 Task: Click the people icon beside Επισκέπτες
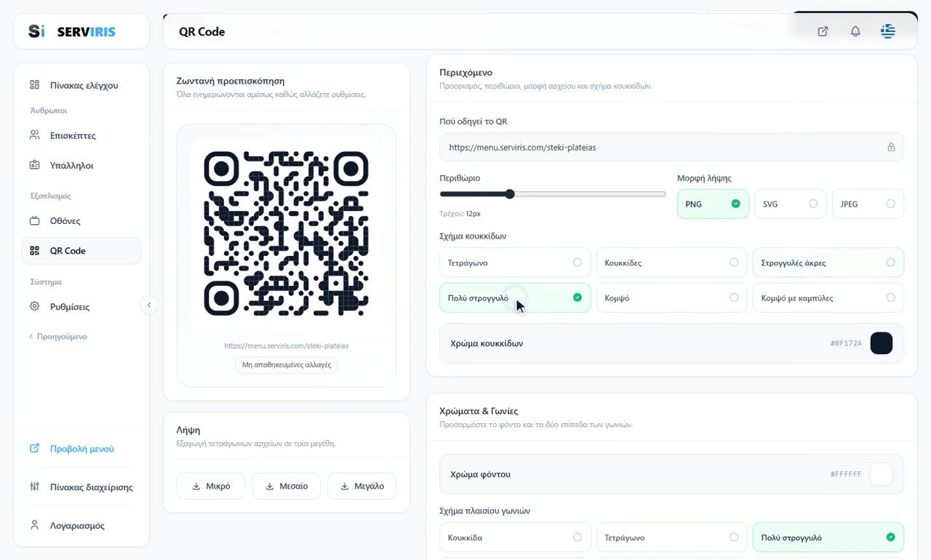click(x=34, y=135)
